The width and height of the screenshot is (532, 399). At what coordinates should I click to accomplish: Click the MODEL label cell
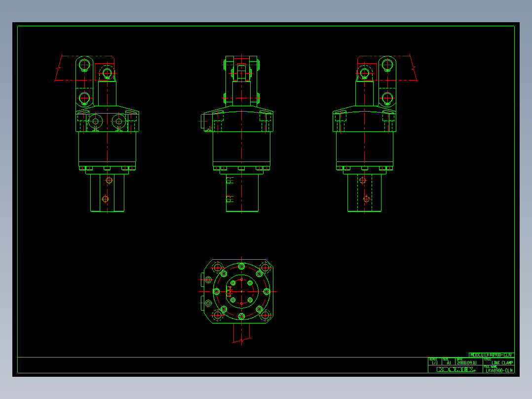[476, 355]
